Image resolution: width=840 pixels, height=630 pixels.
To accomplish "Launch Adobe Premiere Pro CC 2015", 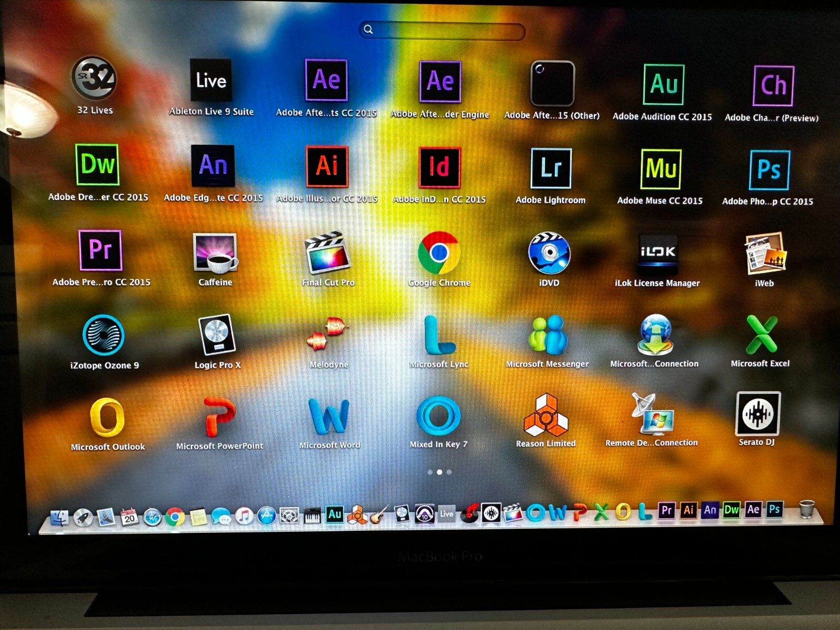I will [100, 250].
